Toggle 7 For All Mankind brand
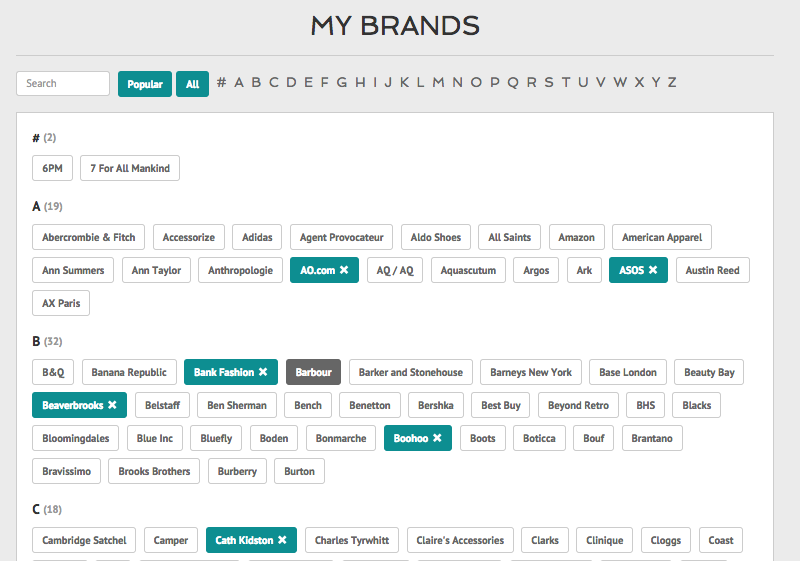Image resolution: width=800 pixels, height=561 pixels. [130, 168]
